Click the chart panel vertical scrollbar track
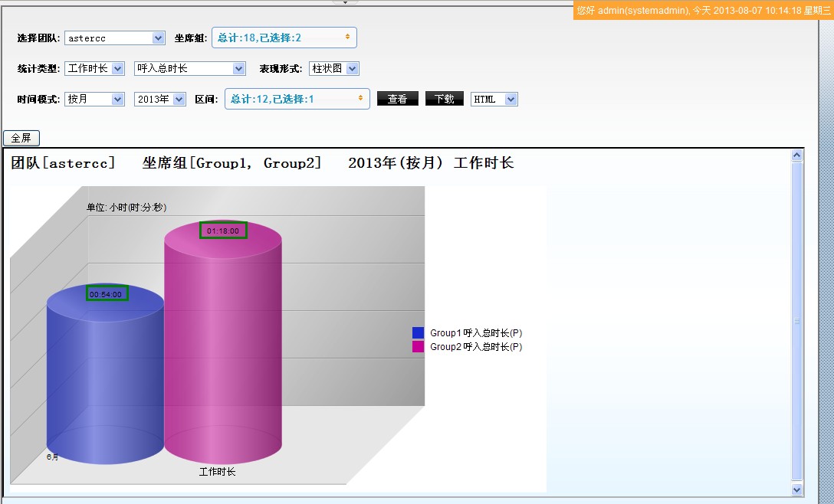Viewport: 834px width, 504px height. coord(796,322)
